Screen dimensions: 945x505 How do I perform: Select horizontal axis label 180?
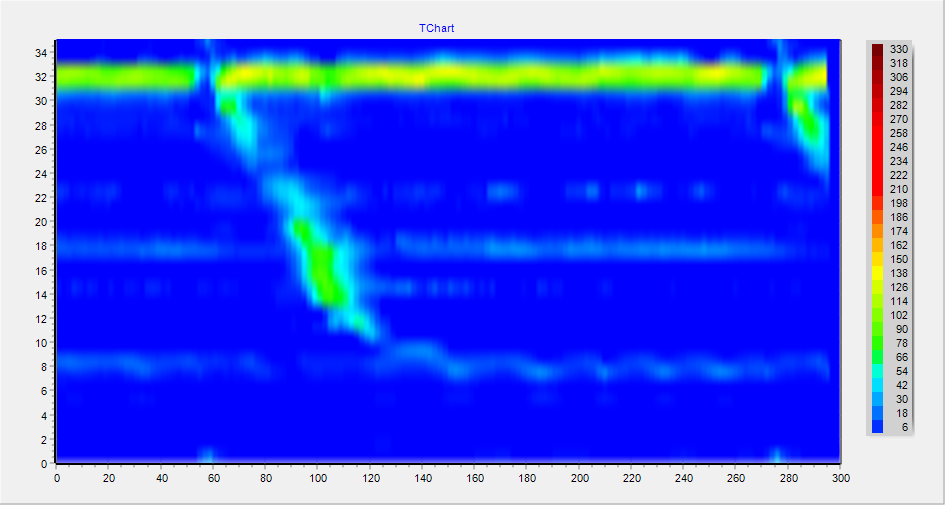click(526, 478)
